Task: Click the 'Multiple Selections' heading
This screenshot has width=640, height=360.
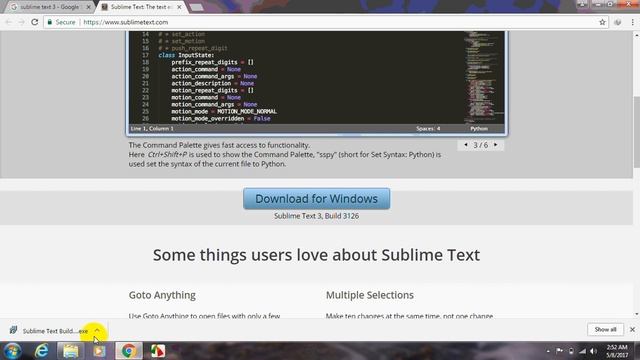Action: pyautogui.click(x=370, y=295)
